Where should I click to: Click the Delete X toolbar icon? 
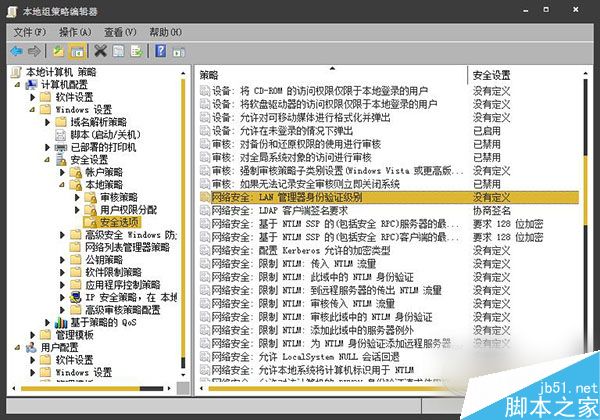coord(100,51)
